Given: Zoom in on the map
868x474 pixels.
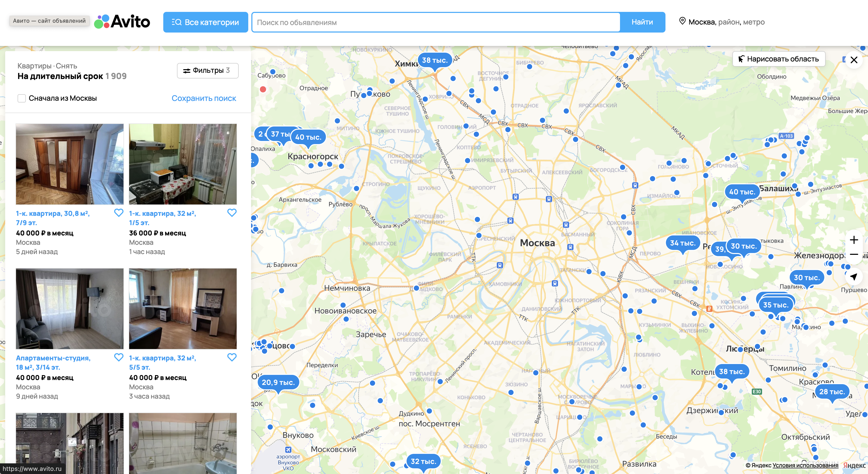Looking at the screenshot, I should point(854,240).
